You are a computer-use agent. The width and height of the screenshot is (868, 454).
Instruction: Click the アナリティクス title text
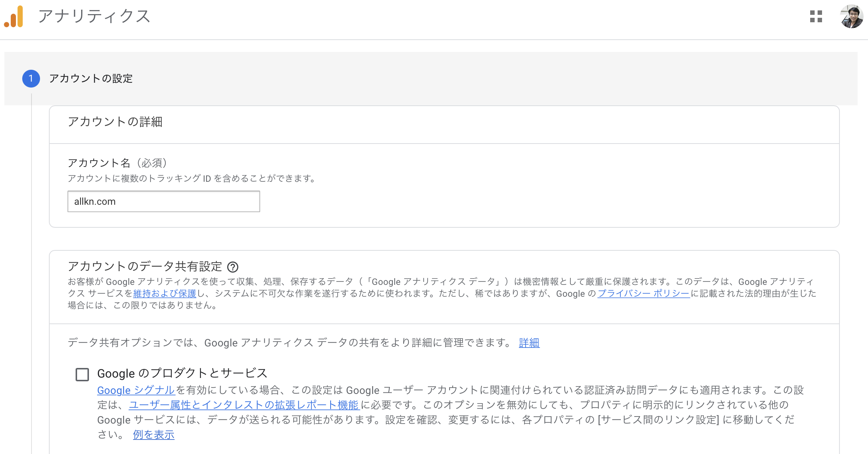(x=94, y=17)
